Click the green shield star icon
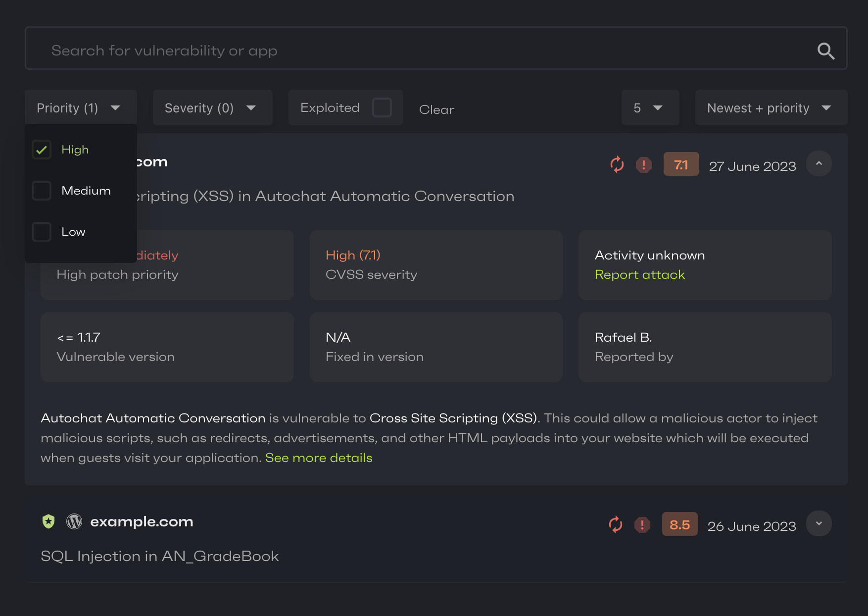 pos(48,521)
